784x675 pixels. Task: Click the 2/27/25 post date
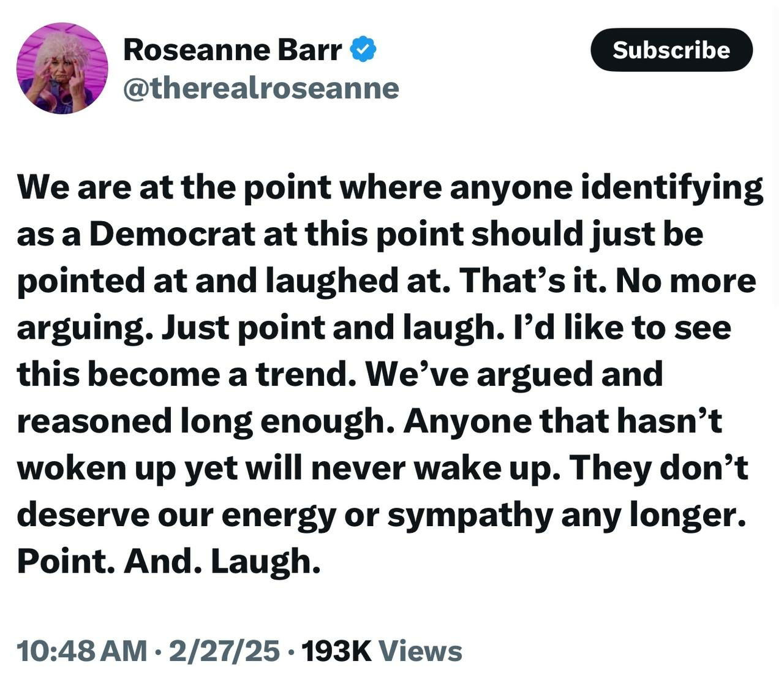tap(225, 650)
